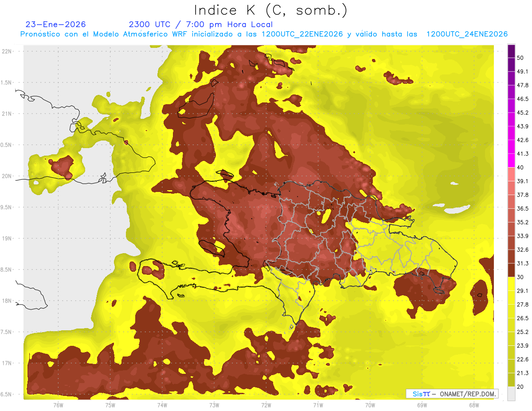The image size is (532, 411).
Task: Click the colorbar label "42.6"
Action: (523, 140)
